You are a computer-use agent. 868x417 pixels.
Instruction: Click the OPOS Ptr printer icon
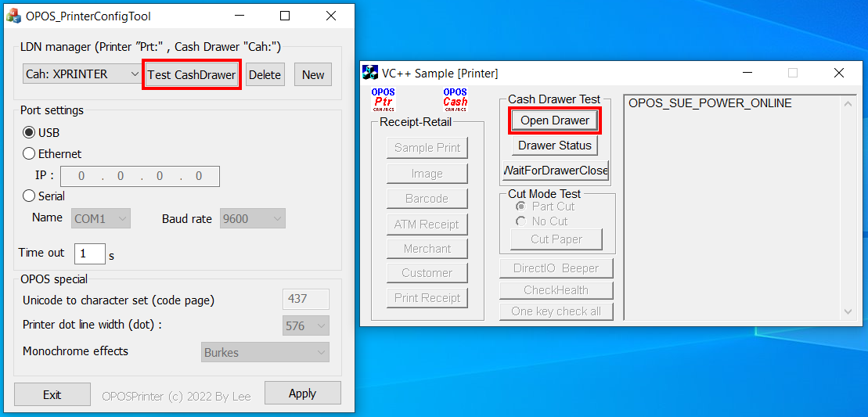click(x=384, y=99)
